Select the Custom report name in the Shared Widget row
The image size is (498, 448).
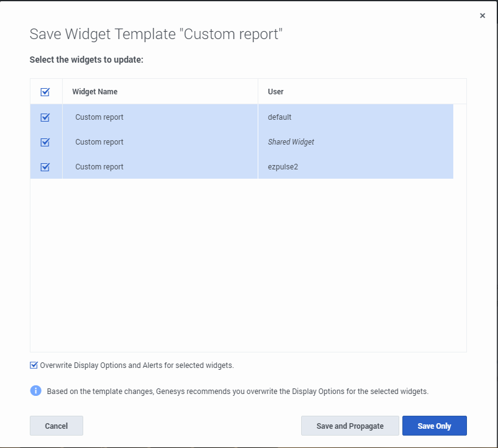click(x=99, y=142)
